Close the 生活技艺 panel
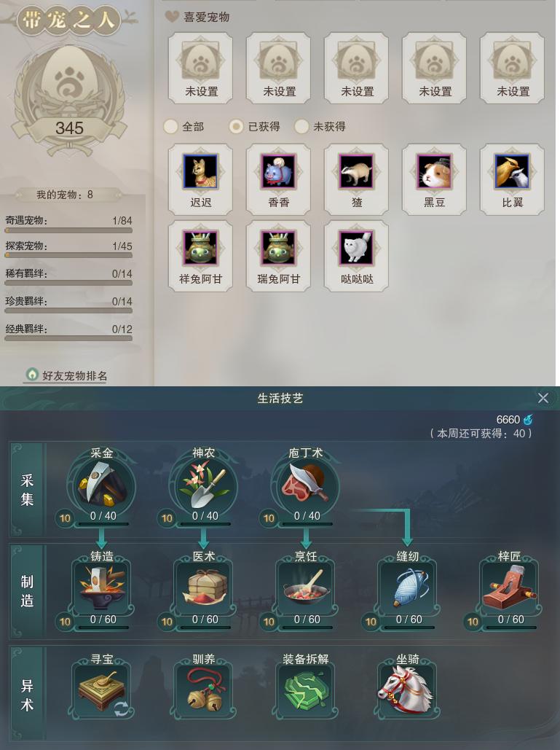Image resolution: width=560 pixels, height=750 pixels. (x=543, y=398)
